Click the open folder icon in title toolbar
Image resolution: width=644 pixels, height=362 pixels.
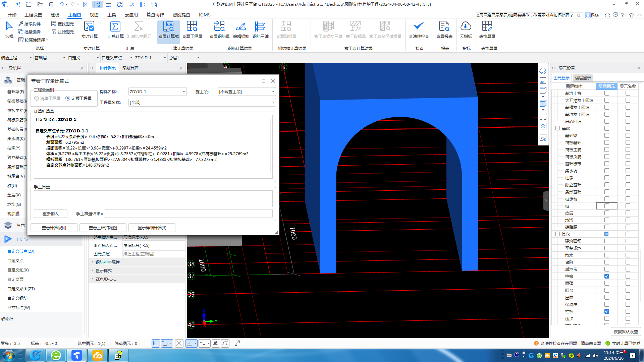point(40,4)
